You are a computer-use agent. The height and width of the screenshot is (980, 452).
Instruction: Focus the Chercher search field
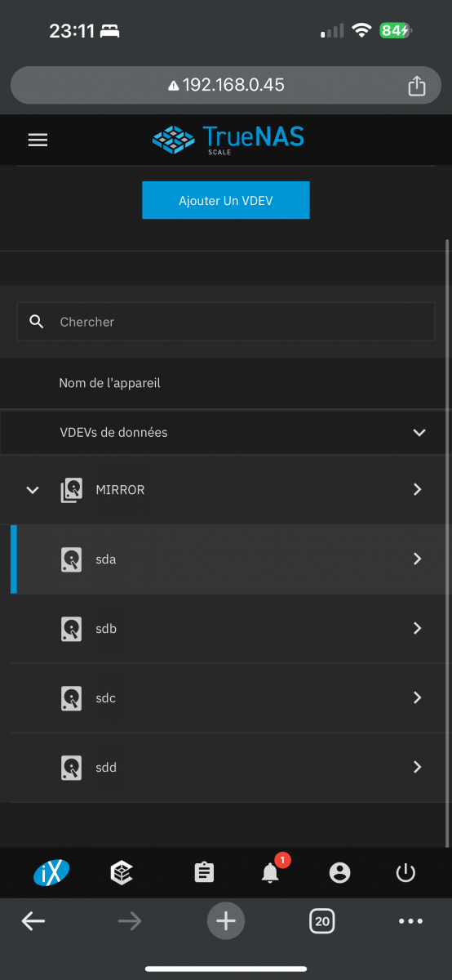click(x=226, y=322)
